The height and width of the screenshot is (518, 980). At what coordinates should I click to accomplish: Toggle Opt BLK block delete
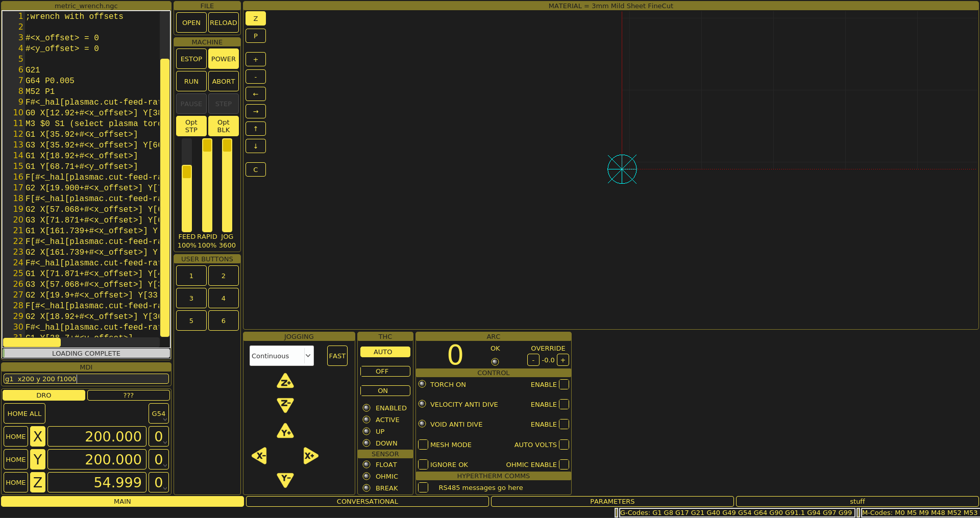coord(224,126)
